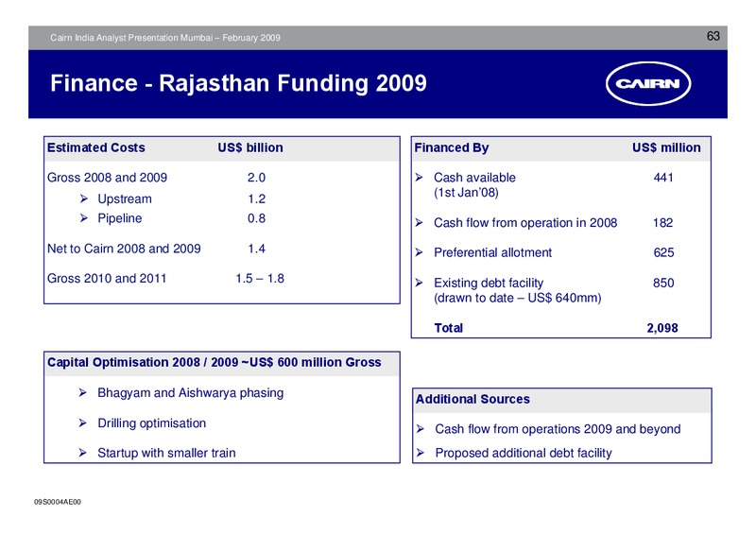Select 'Drilling optimisation' text
756x534 pixels.
coord(151,423)
